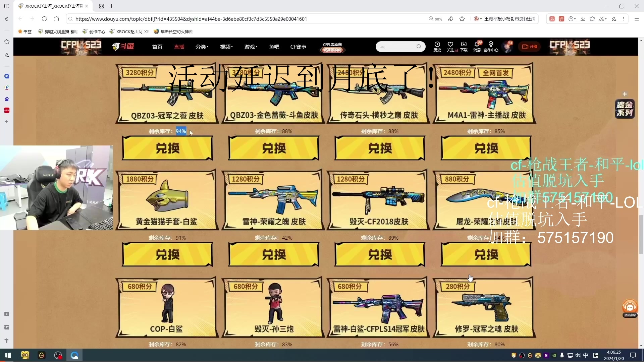Click the 90% zoom level control
The width and height of the screenshot is (644, 362).
[435, 19]
